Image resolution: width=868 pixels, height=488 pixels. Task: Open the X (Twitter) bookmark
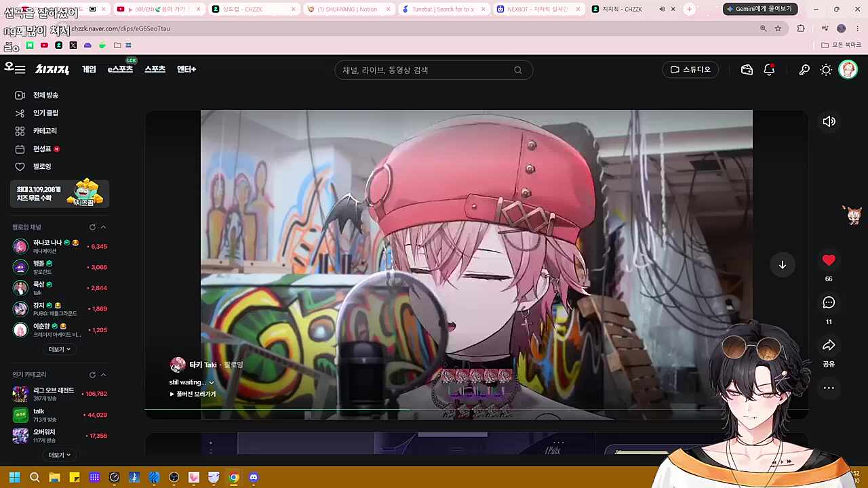73,45
